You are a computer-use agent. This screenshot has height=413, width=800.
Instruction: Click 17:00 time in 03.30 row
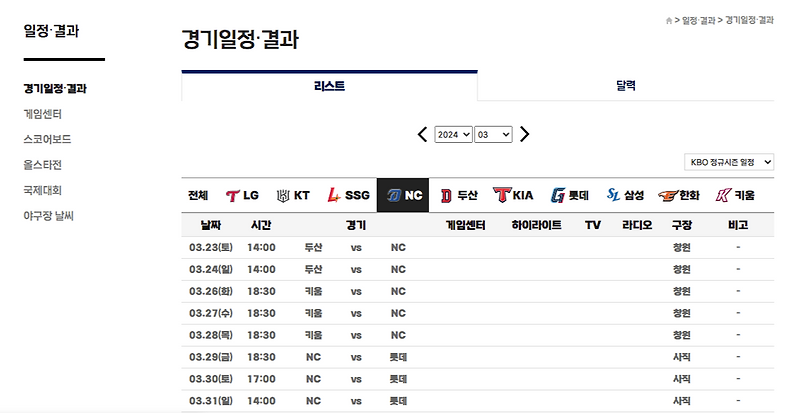(x=261, y=379)
